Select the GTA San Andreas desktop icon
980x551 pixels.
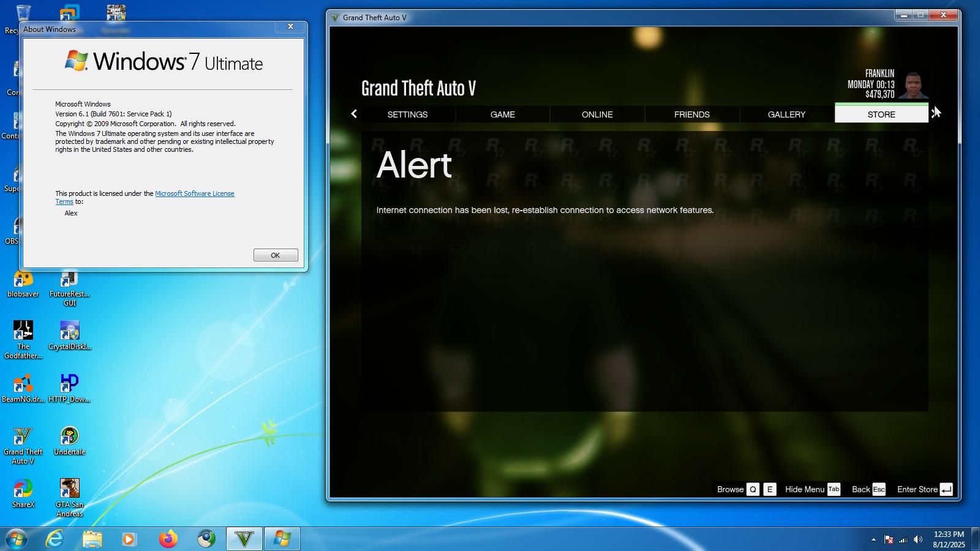69,498
